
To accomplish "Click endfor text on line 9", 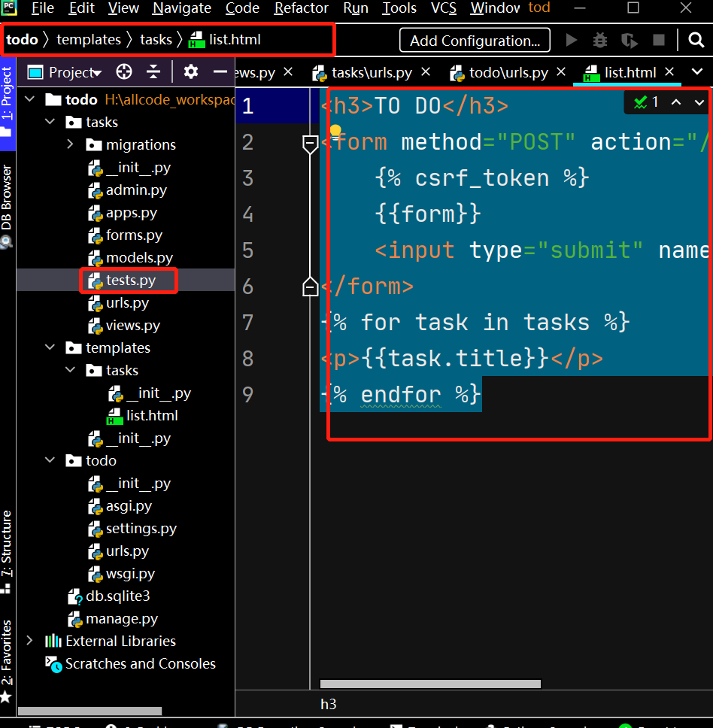I will point(401,395).
